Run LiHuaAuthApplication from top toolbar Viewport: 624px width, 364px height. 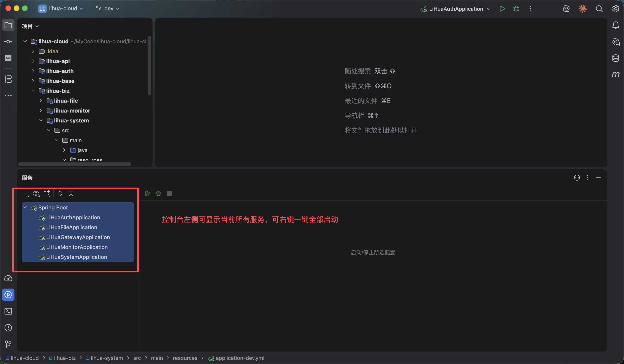click(x=502, y=9)
